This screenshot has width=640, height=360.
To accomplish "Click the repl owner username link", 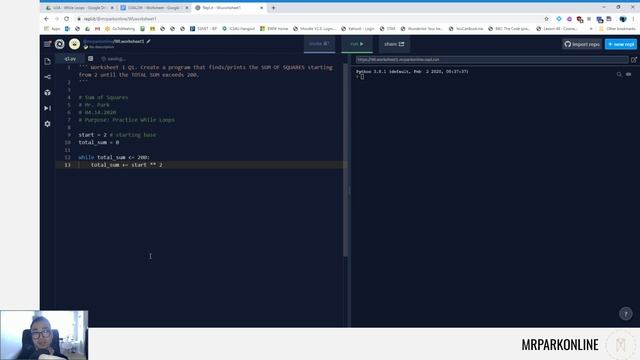I will coord(98,41).
